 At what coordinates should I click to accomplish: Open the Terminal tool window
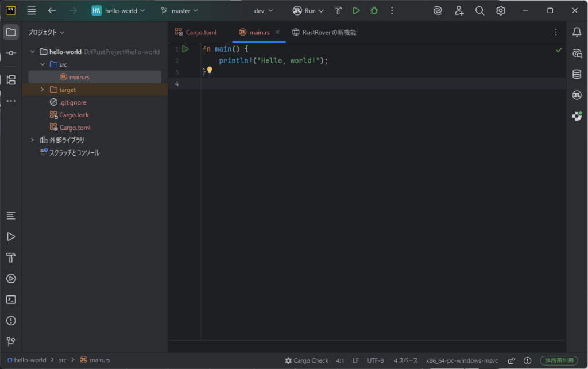pyautogui.click(x=11, y=299)
